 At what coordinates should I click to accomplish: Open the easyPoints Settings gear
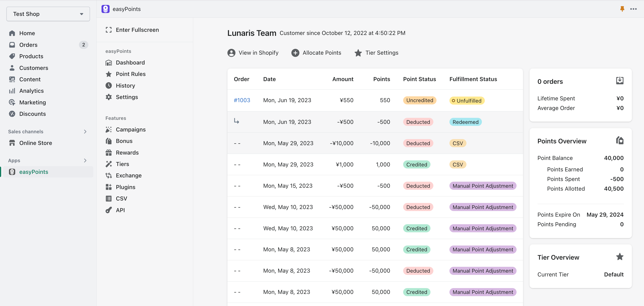click(127, 97)
